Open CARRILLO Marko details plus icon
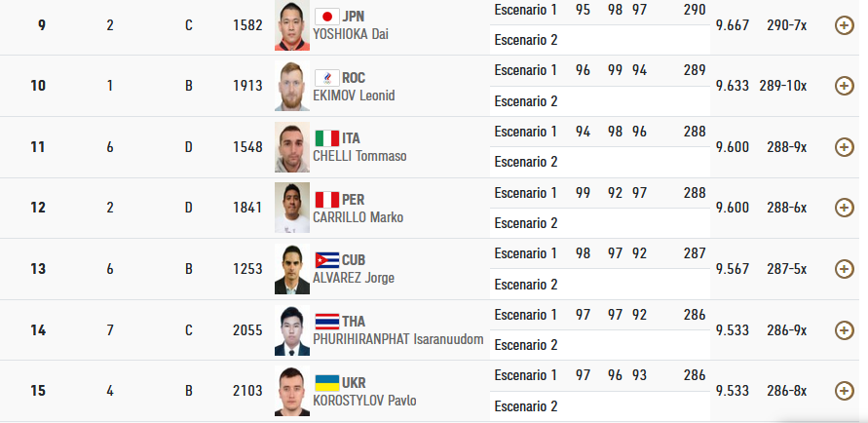 point(844,208)
